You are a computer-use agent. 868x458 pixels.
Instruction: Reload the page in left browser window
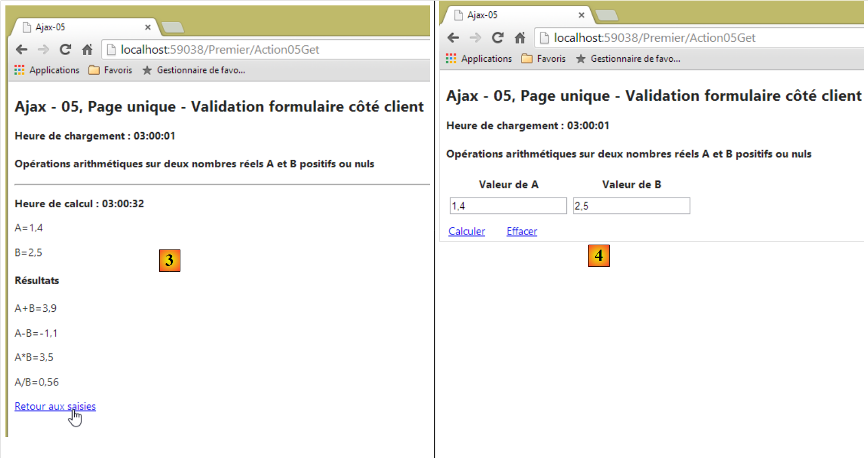point(65,50)
